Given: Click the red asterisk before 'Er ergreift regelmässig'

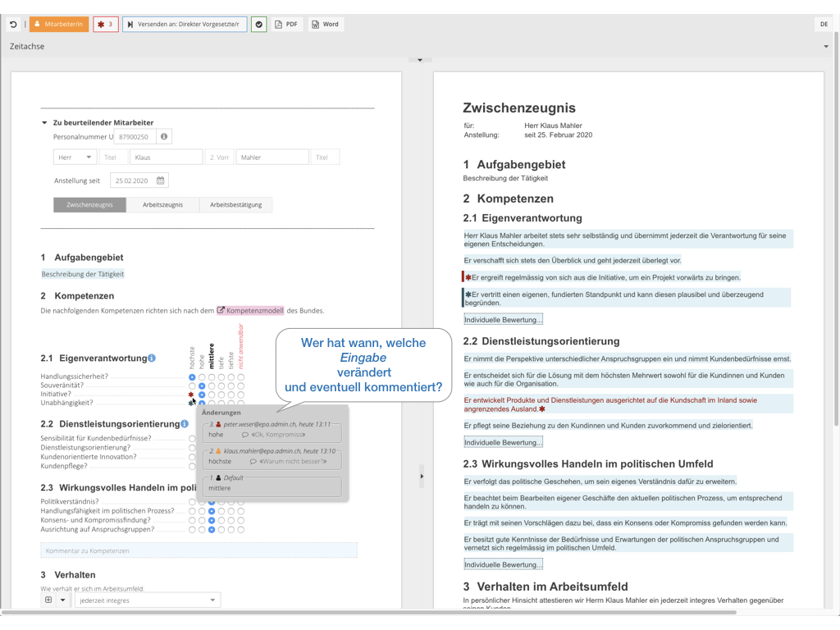Looking at the screenshot, I should click(x=468, y=277).
